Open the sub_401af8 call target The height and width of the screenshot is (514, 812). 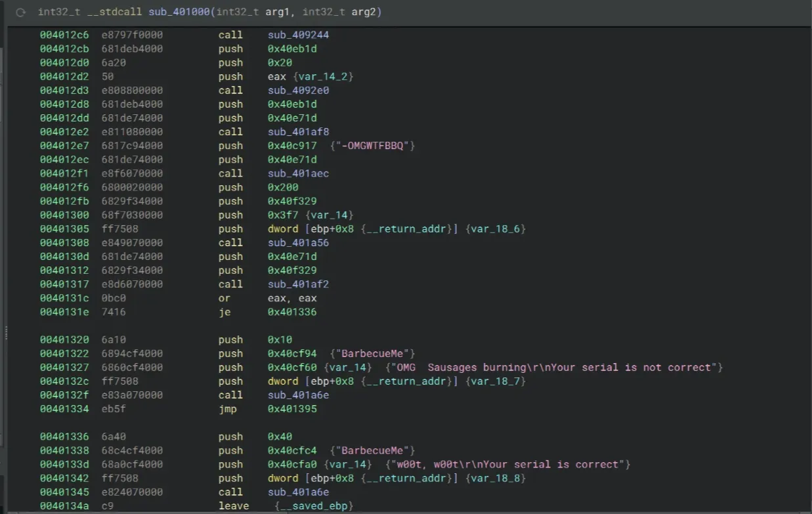pos(298,132)
